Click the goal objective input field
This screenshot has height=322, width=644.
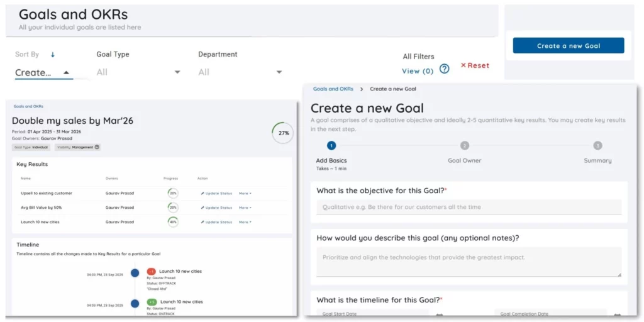tap(469, 207)
